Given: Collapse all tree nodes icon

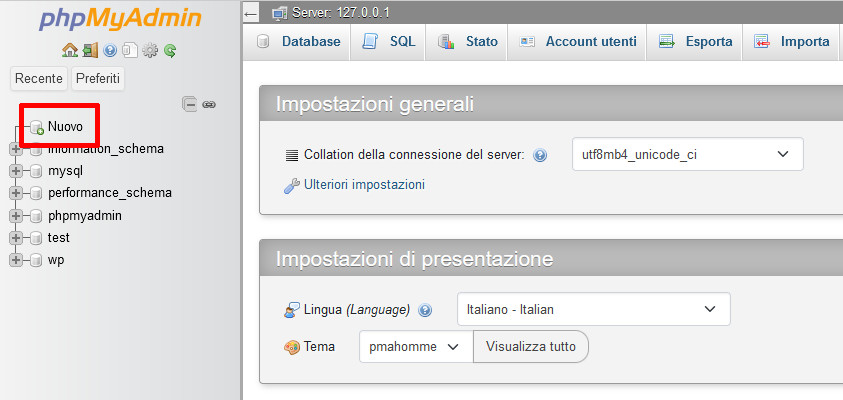Looking at the screenshot, I should pyautogui.click(x=189, y=104).
